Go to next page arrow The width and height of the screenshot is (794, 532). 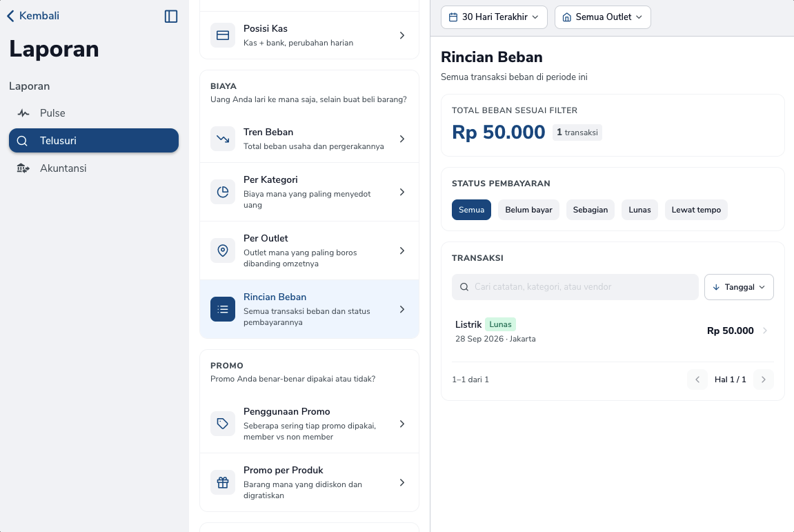pos(764,380)
